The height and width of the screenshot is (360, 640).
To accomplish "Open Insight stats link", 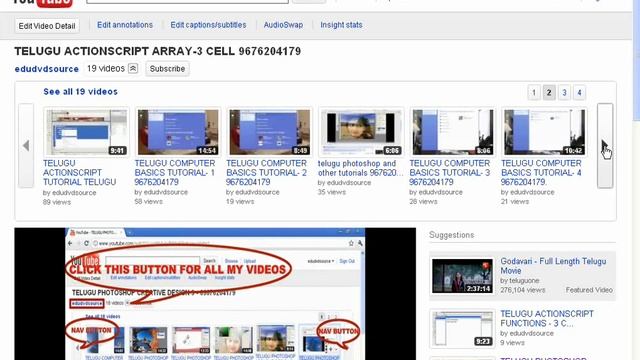I will point(341,25).
